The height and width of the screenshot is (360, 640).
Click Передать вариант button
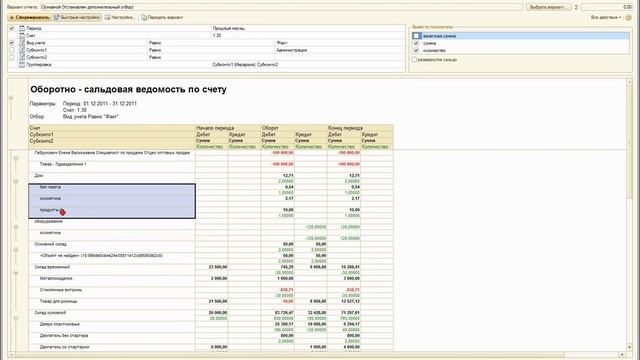pyautogui.click(x=162, y=18)
